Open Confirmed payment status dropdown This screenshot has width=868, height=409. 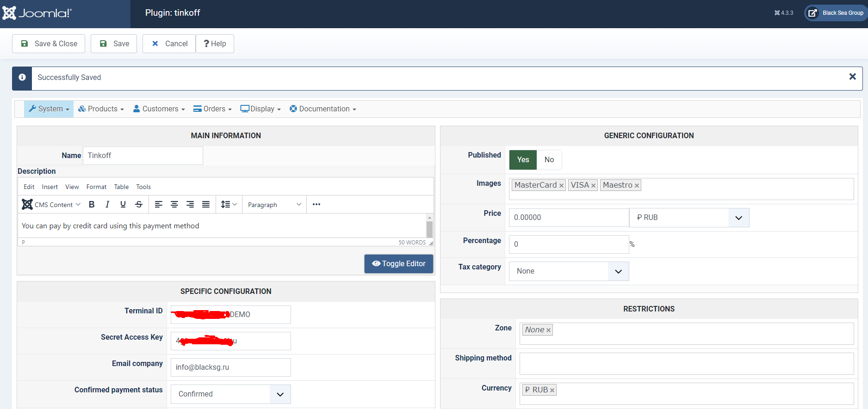(231, 394)
